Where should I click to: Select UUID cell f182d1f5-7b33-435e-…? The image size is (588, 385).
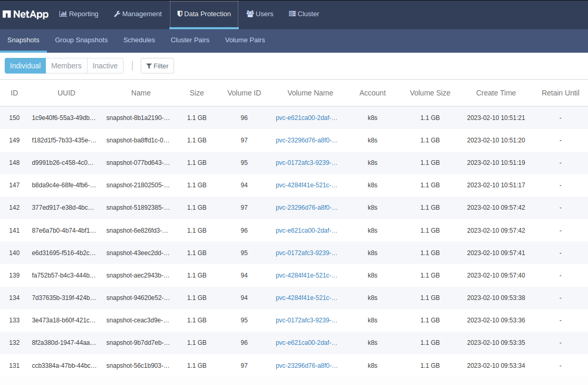(x=64, y=140)
